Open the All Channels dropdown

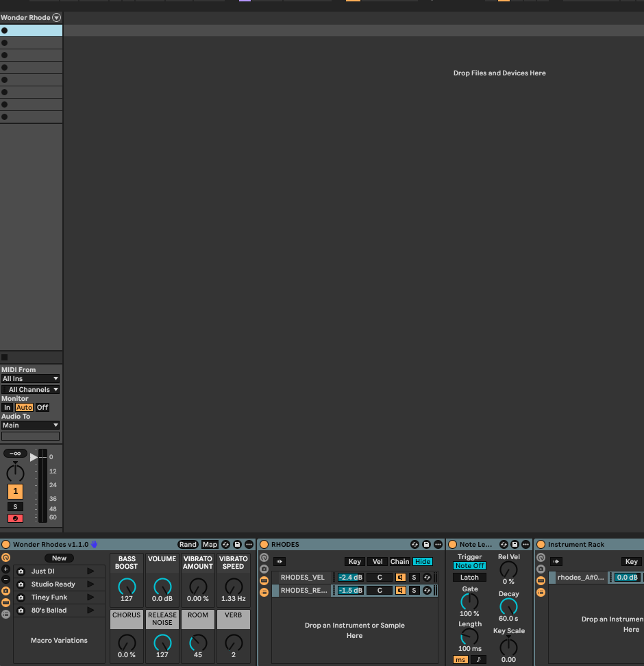(31, 389)
